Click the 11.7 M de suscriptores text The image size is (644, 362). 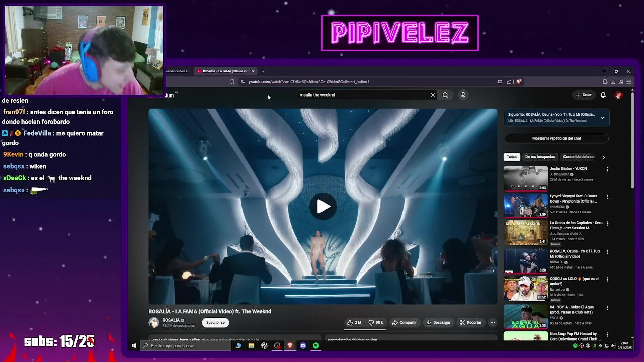coord(178,326)
